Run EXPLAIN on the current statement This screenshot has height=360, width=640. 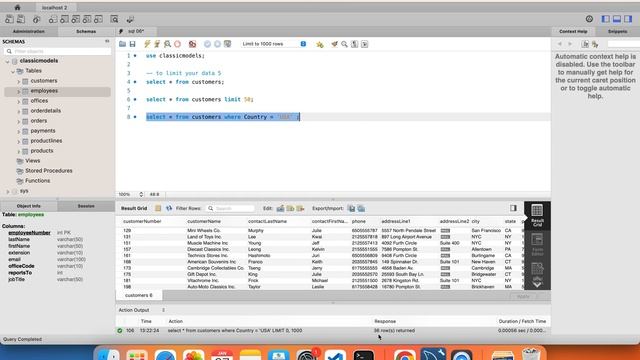click(x=167, y=44)
